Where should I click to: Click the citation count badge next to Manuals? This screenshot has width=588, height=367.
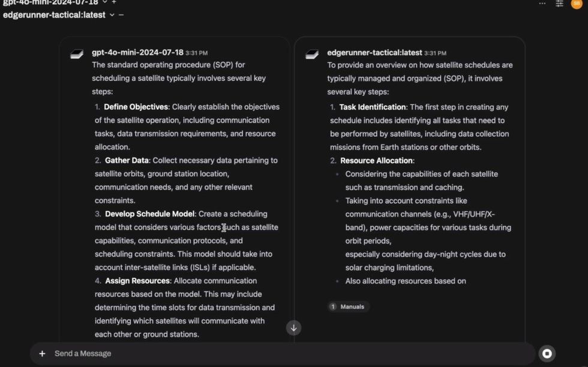point(333,306)
